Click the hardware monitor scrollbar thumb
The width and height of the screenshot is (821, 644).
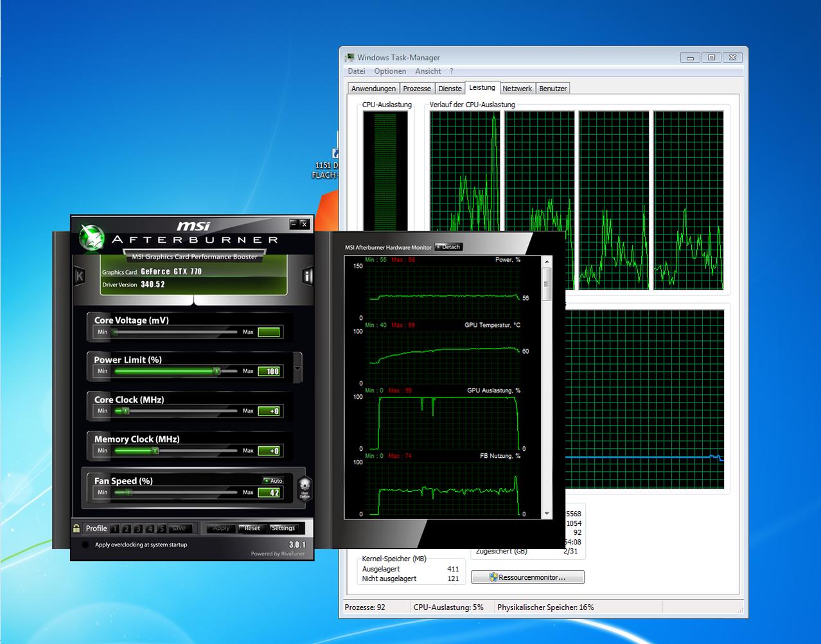[547, 284]
